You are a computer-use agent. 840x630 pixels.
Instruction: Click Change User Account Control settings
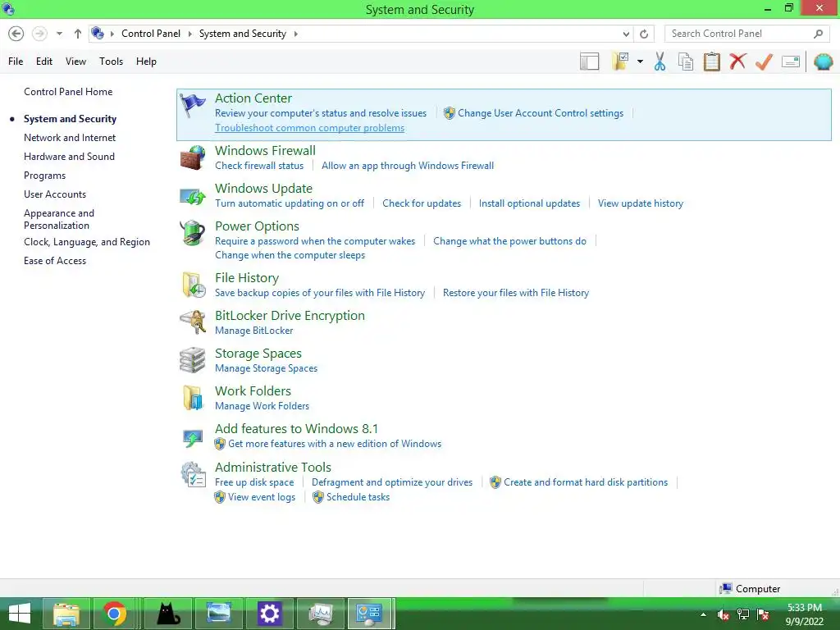(x=541, y=113)
